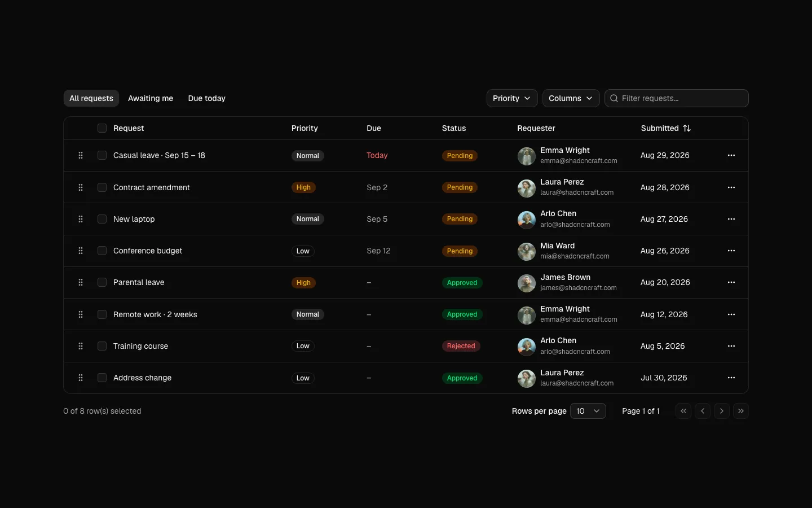Toggle the select-all checkbox in header

(x=102, y=128)
